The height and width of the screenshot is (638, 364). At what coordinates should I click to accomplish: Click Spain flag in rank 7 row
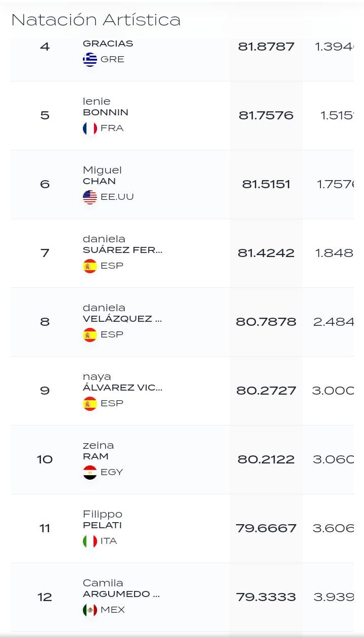coord(90,266)
